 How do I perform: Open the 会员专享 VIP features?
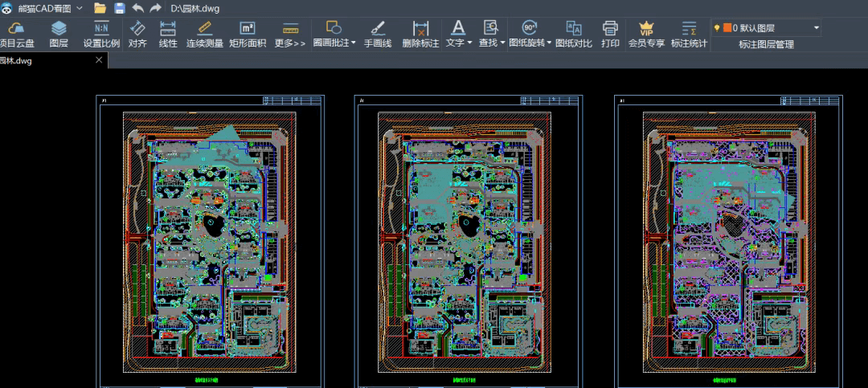[x=646, y=35]
